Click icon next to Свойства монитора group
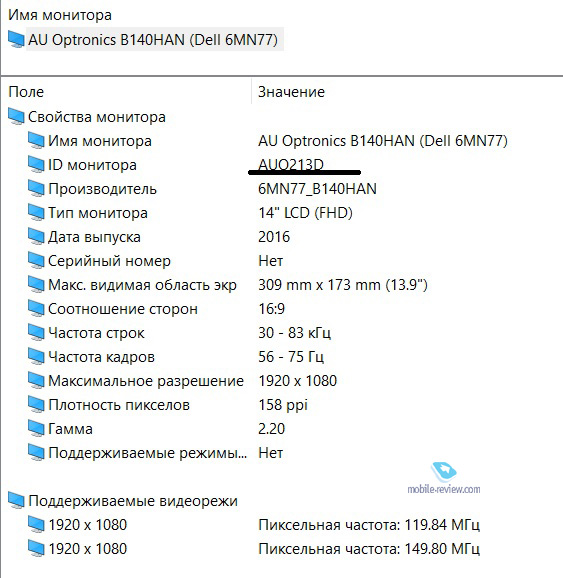563x578 pixels. pyautogui.click(x=16, y=116)
